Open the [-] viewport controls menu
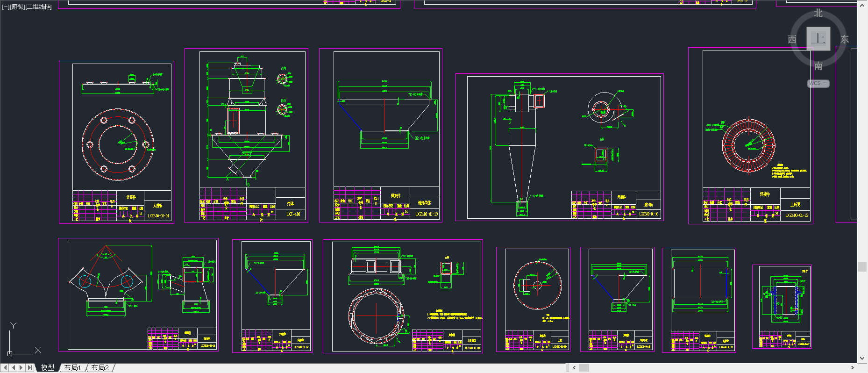The image size is (868, 373). point(6,7)
